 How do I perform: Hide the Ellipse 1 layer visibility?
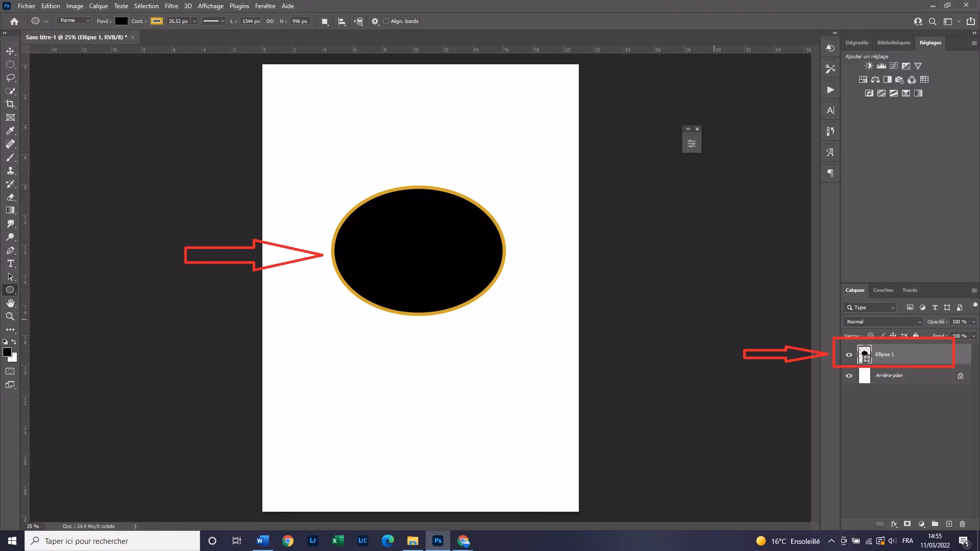849,354
